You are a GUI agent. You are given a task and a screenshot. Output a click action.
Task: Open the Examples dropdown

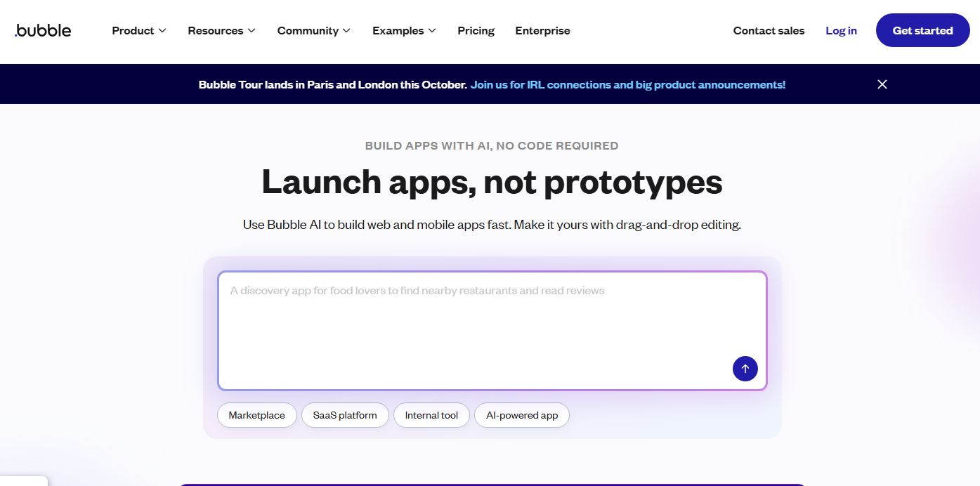tap(404, 31)
